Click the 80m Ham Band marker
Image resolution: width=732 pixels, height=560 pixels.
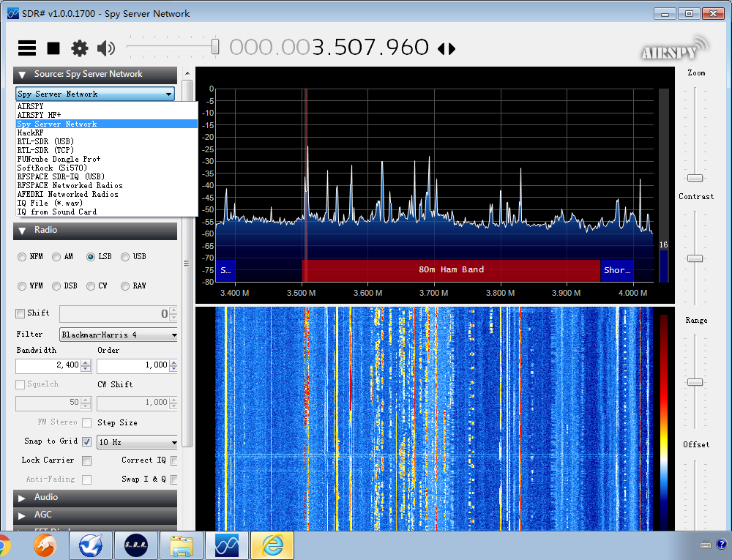pyautogui.click(x=451, y=270)
